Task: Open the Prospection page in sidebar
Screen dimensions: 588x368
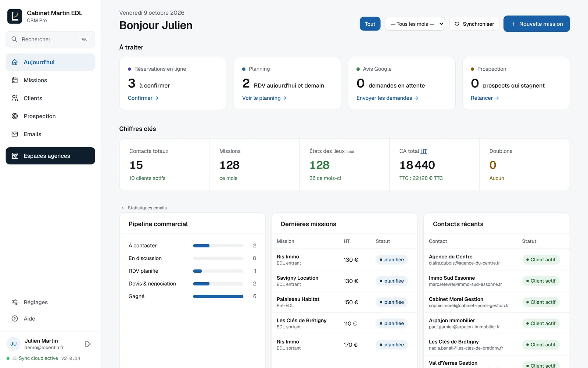Action: point(50,116)
